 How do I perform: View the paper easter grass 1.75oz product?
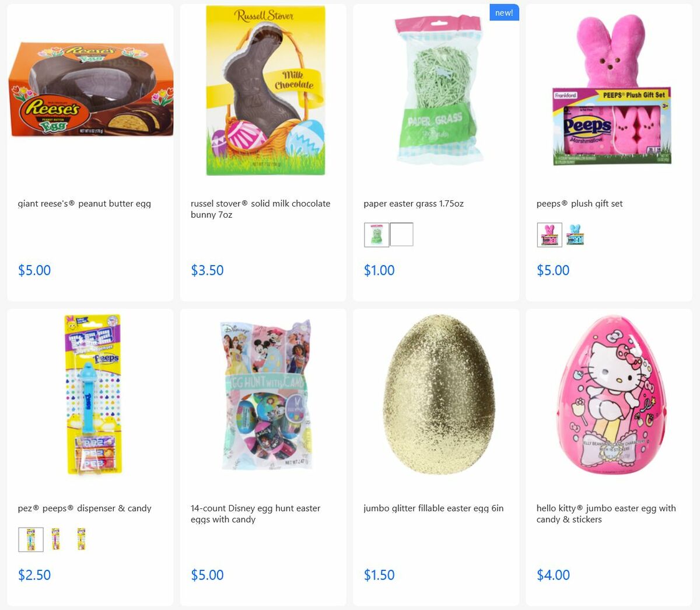pos(414,203)
